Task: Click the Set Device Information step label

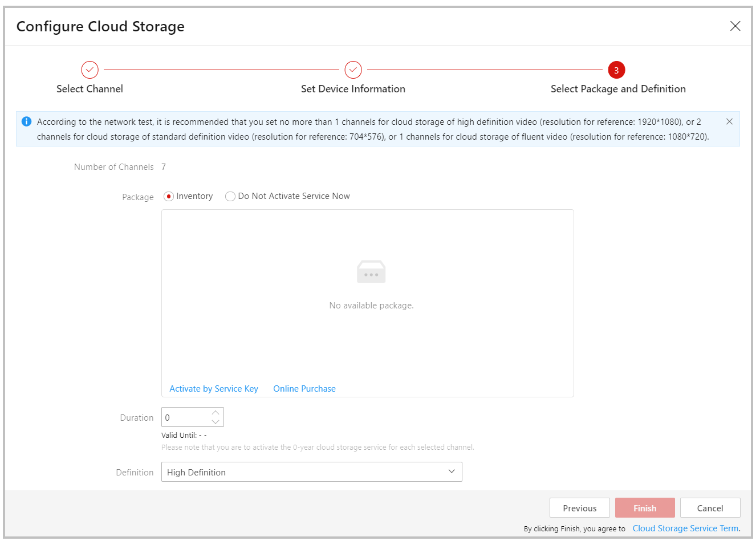Action: pos(353,89)
